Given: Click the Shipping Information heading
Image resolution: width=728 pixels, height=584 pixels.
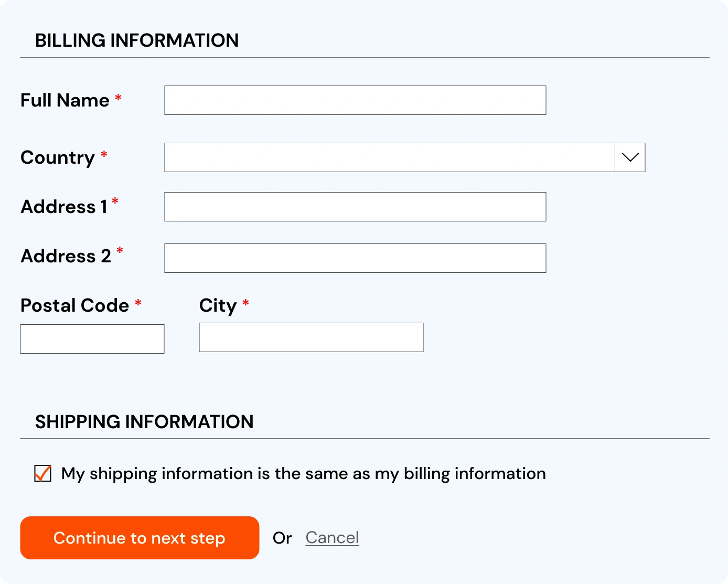Looking at the screenshot, I should pos(144,422).
